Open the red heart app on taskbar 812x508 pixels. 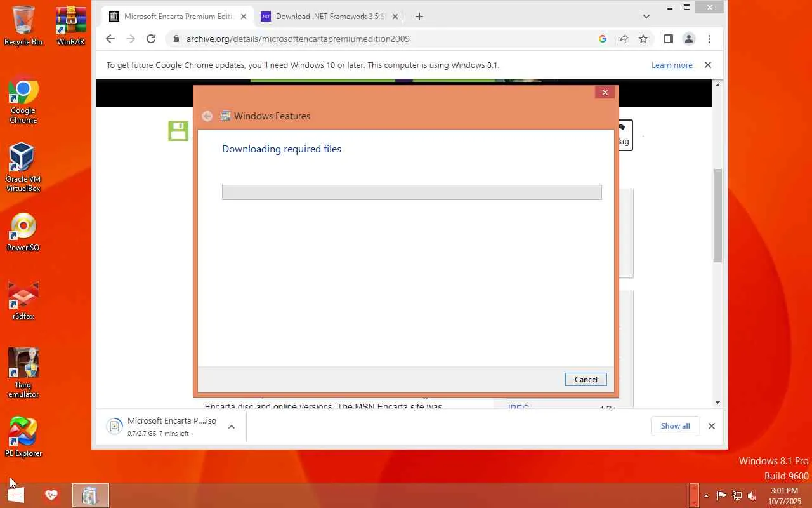coord(51,495)
